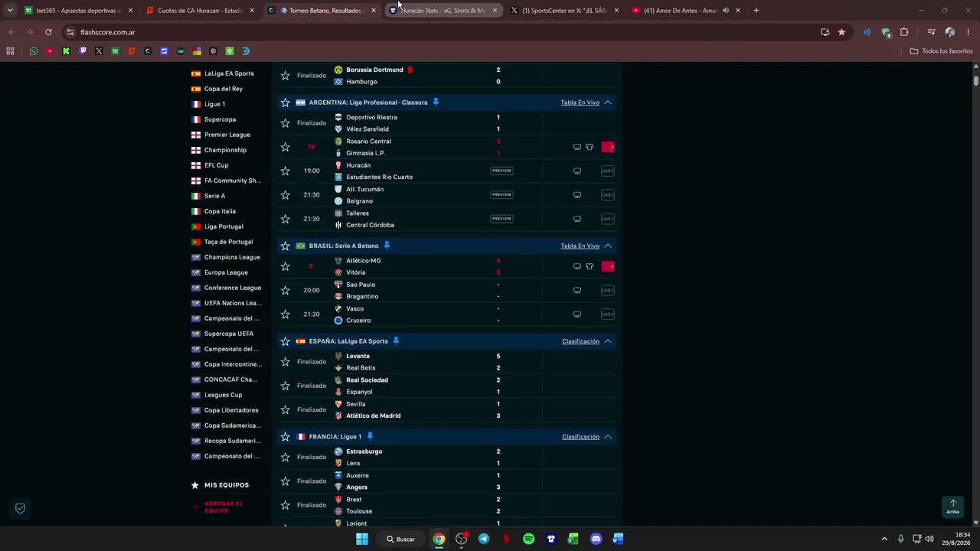The image size is (980, 551).
Task: Favorite the Atlético-MG vs Vitória match
Action: click(286, 266)
